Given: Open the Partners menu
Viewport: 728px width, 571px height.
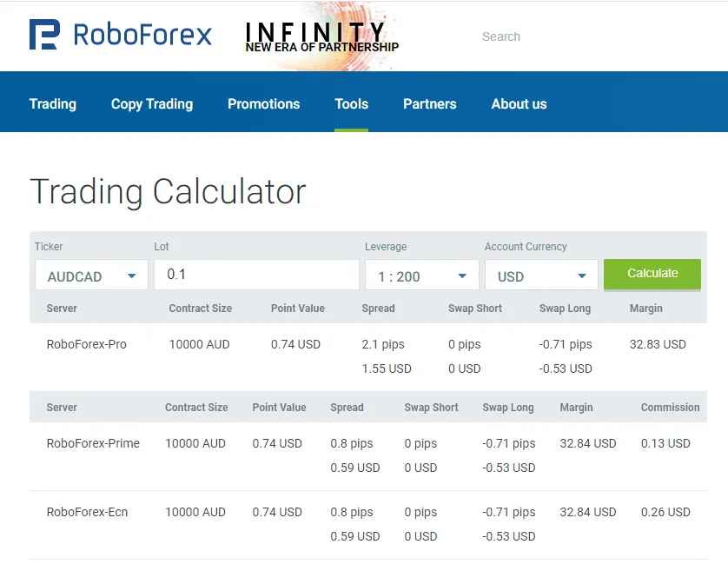Looking at the screenshot, I should (429, 103).
